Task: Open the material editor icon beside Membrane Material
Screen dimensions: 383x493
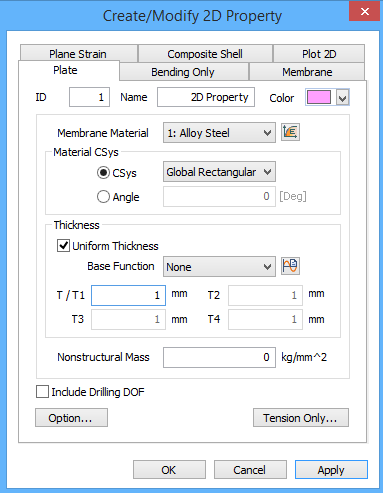Action: (x=290, y=132)
